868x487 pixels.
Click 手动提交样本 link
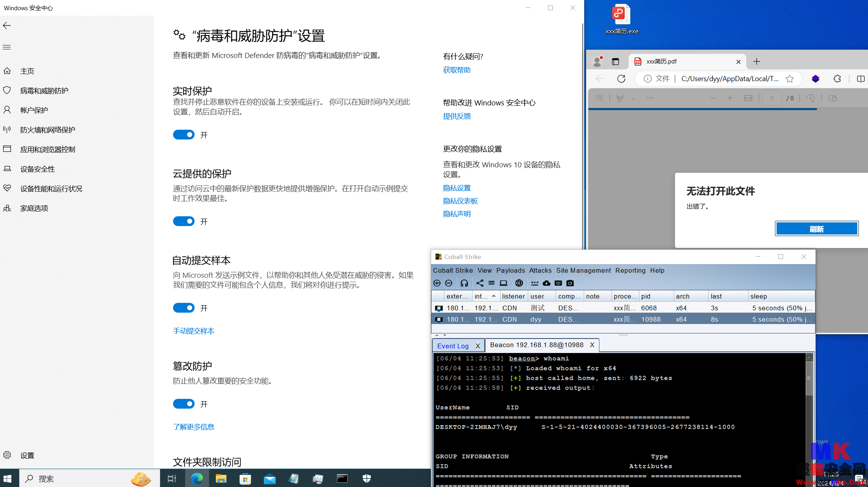[193, 331]
